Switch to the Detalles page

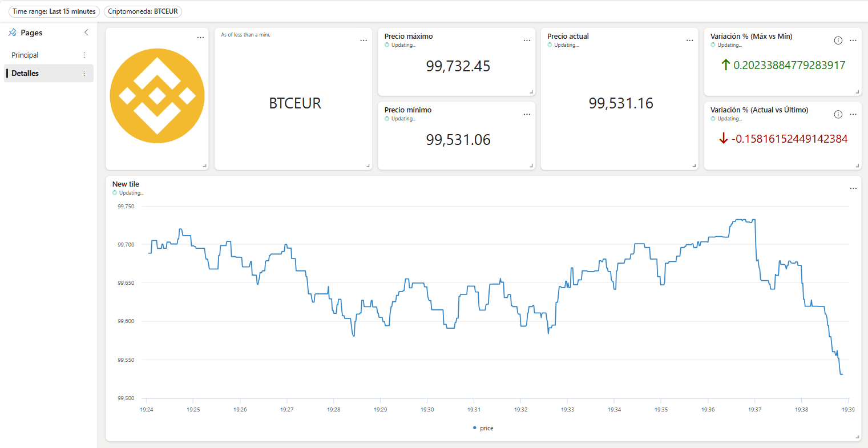(25, 73)
